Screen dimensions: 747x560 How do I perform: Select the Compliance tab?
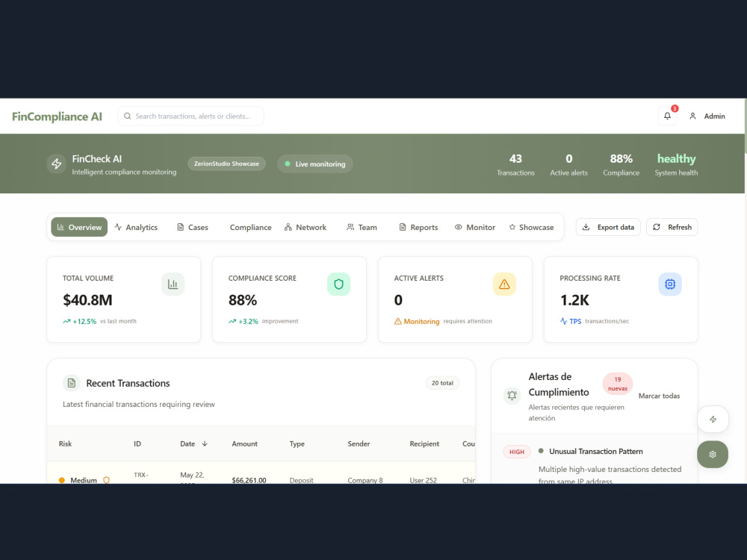point(250,227)
